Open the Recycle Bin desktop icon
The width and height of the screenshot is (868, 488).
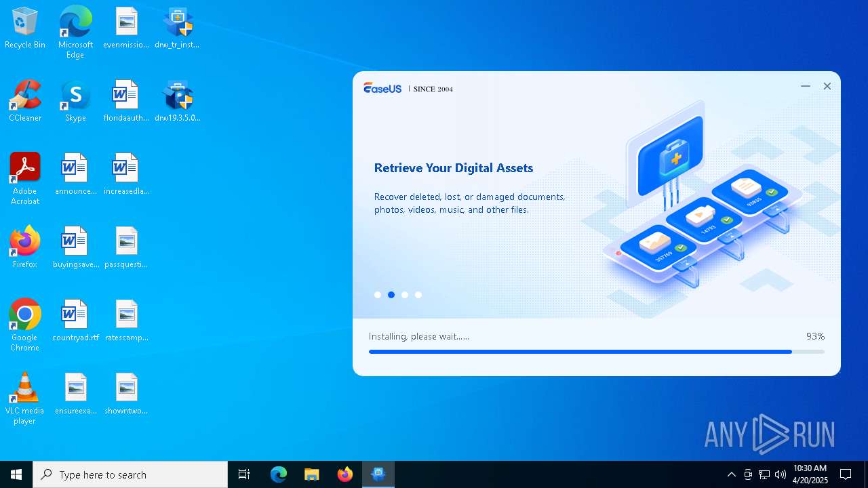[25, 28]
